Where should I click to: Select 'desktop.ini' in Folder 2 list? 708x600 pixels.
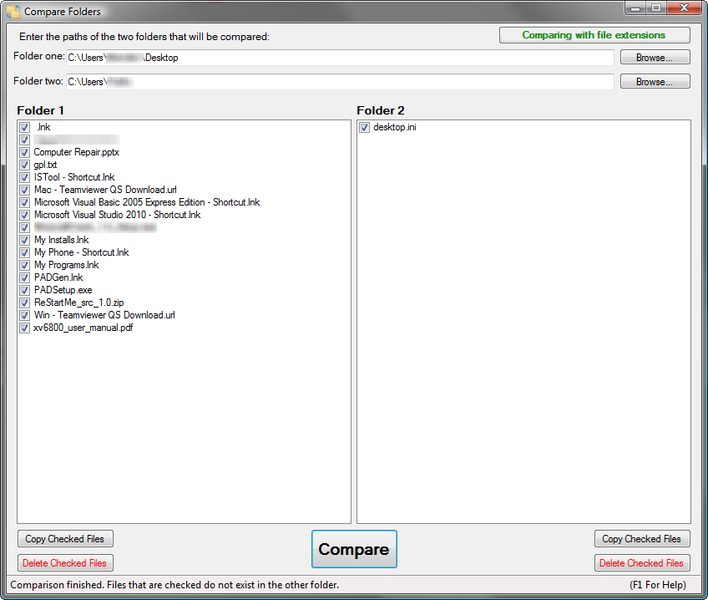pyautogui.click(x=395, y=127)
